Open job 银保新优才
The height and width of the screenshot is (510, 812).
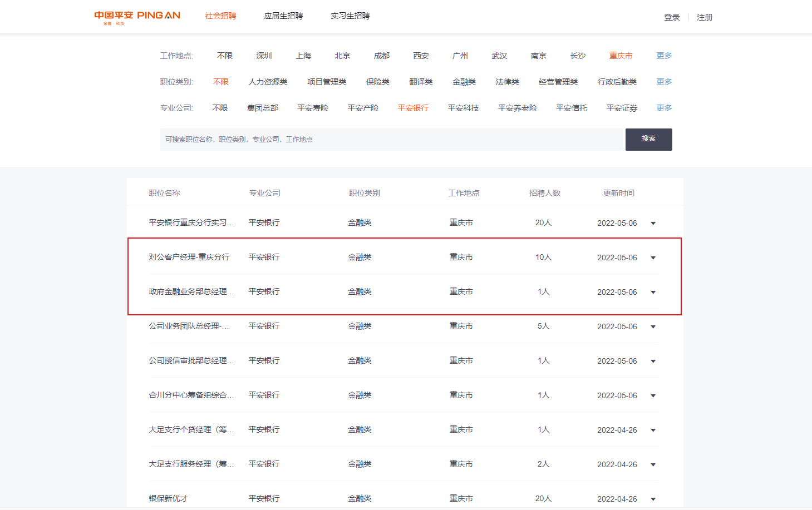[x=168, y=498]
